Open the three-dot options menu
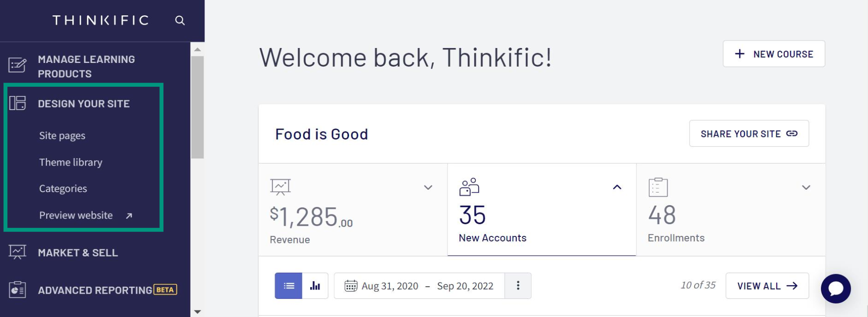 [518, 285]
